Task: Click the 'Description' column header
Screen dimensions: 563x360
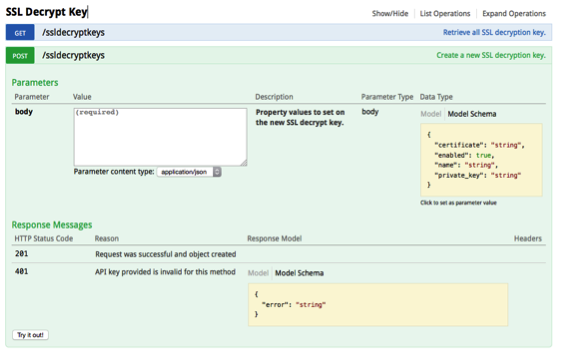Action: point(274,97)
